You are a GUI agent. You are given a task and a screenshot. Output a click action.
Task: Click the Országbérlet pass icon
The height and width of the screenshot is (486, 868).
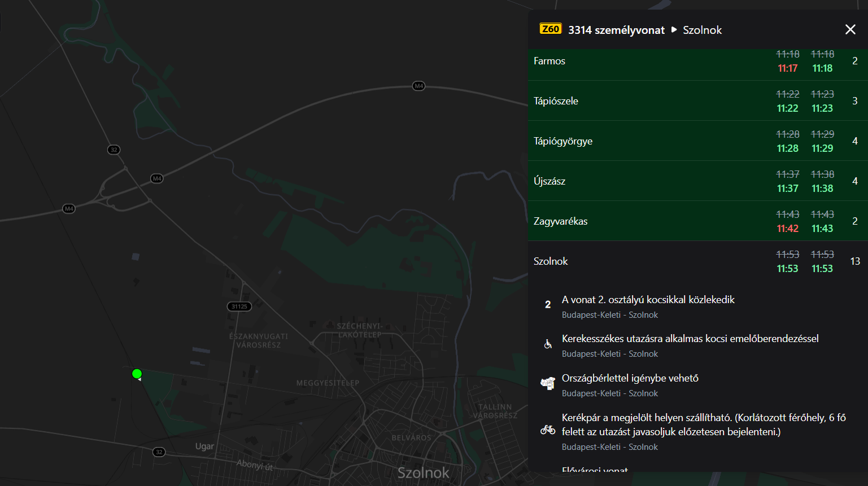pyautogui.click(x=547, y=384)
